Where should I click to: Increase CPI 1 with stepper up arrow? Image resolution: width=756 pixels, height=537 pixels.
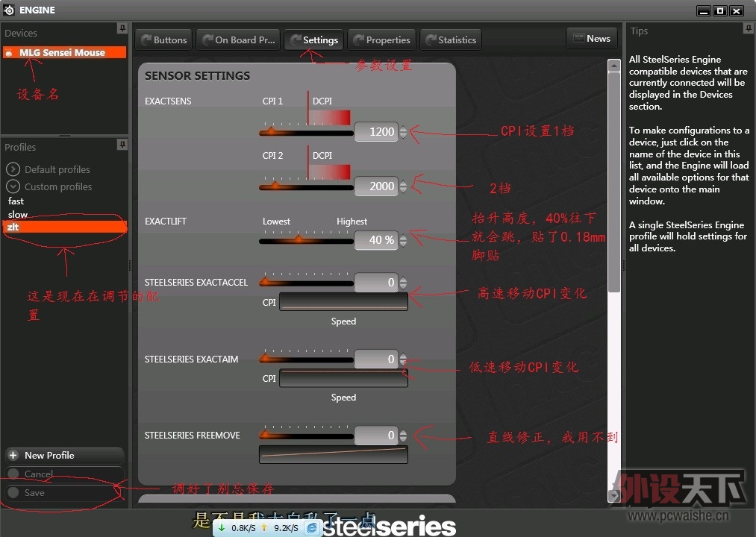pyautogui.click(x=403, y=128)
